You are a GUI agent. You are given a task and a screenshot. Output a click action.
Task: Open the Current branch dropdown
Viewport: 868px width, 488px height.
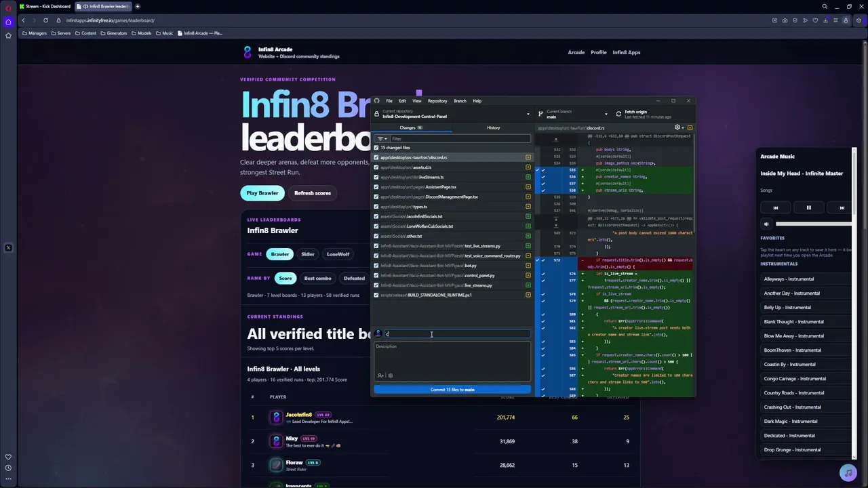tap(572, 114)
